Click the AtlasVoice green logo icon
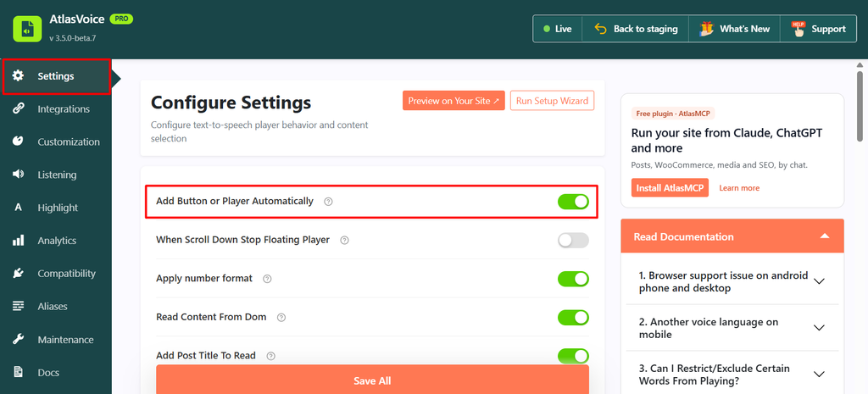This screenshot has width=868, height=394. (x=27, y=28)
